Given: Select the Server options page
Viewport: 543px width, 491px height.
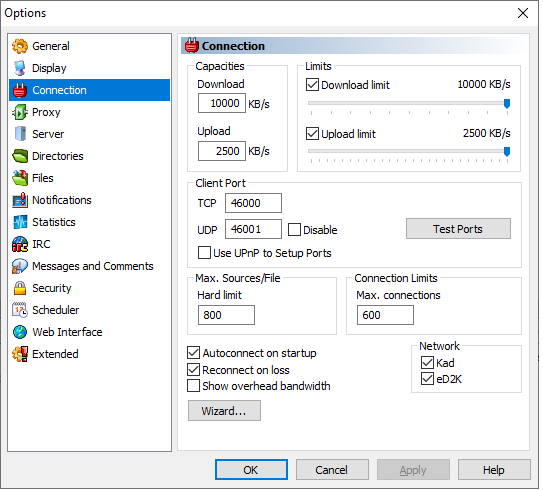Looking at the screenshot, I should pyautogui.click(x=90, y=134).
